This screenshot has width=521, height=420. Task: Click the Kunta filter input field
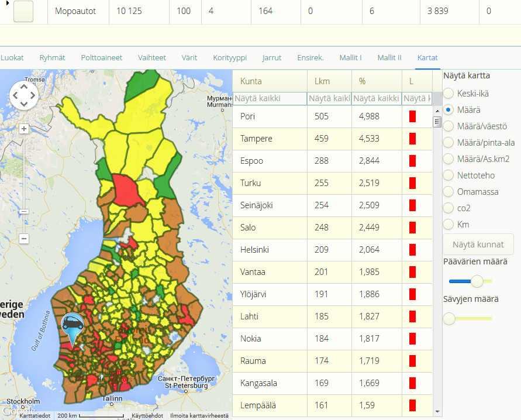pos(270,98)
